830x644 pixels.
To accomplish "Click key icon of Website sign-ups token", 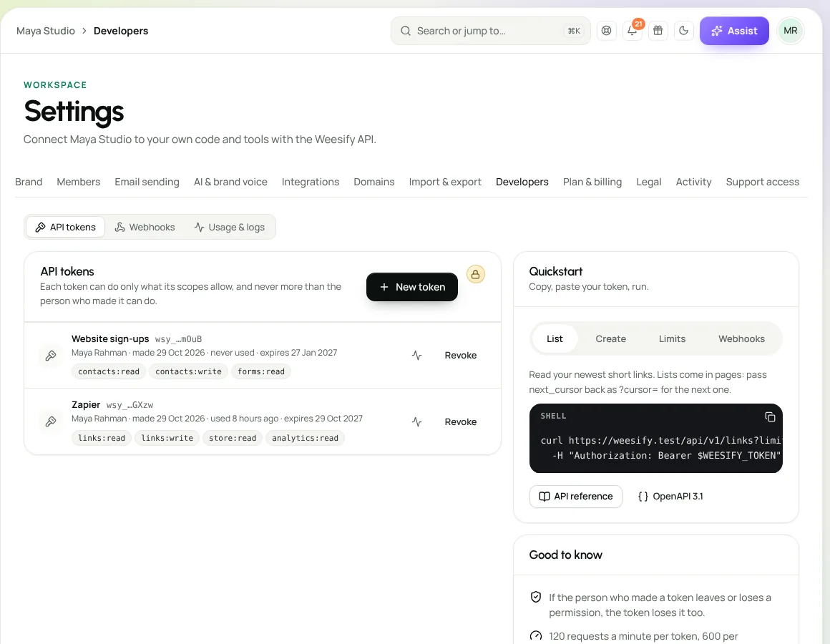I will point(51,356).
